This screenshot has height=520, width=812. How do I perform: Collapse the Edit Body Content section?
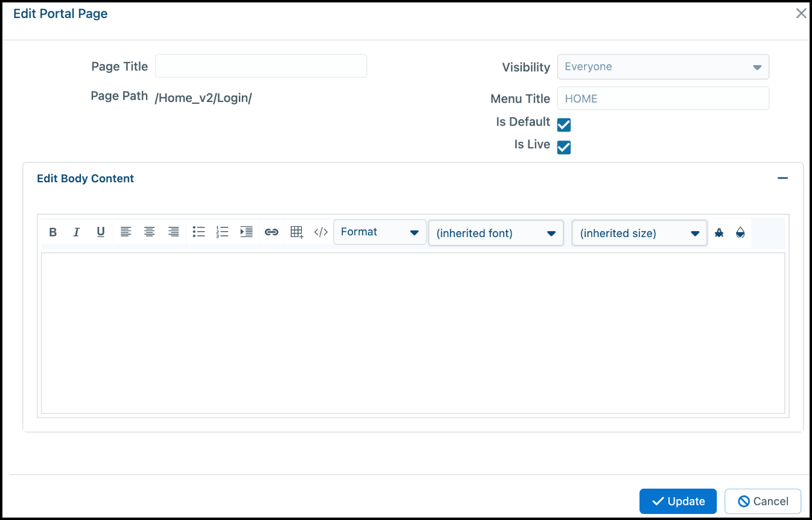coord(782,178)
